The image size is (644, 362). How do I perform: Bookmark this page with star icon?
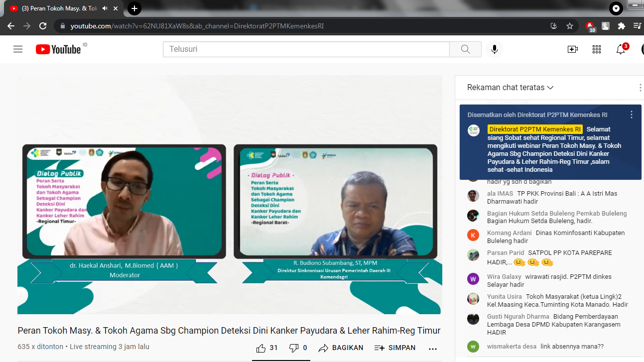click(570, 26)
